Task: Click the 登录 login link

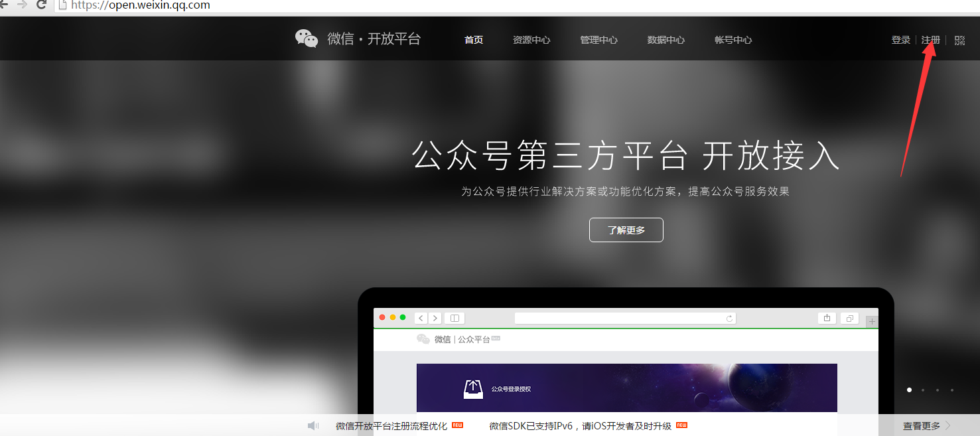Action: (900, 40)
